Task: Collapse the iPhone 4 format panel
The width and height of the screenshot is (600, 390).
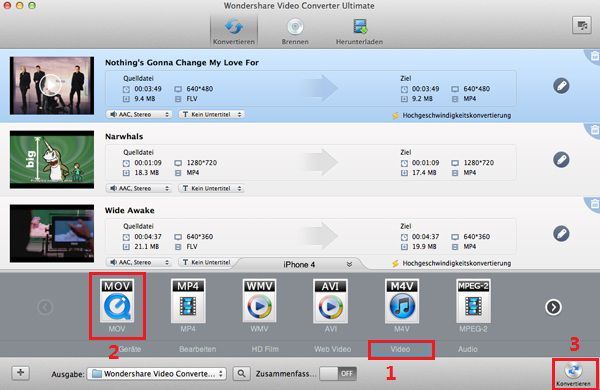Action: point(349,264)
